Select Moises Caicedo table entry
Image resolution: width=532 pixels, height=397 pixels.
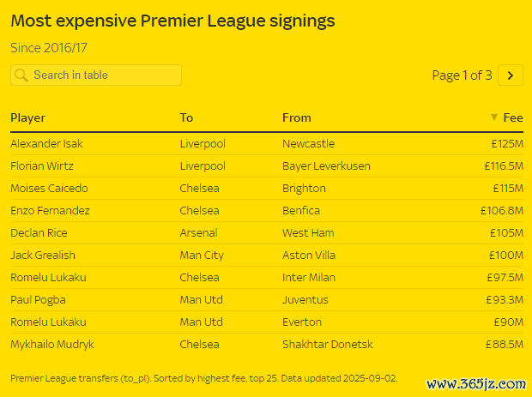(x=267, y=188)
